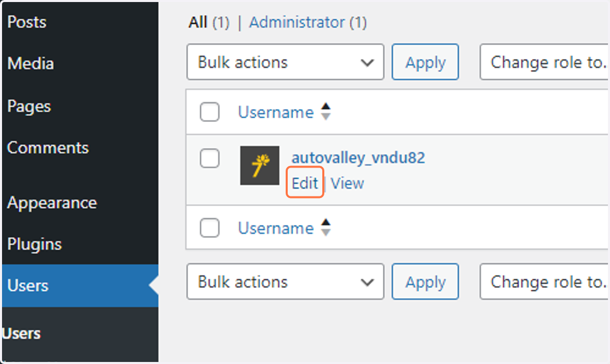610x364 pixels.
Task: Click the top Apply button
Action: tap(425, 62)
